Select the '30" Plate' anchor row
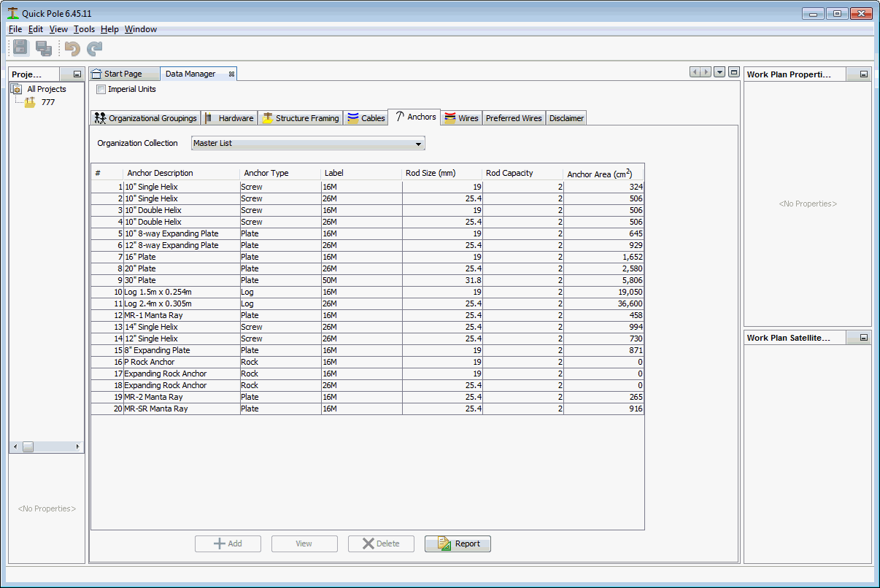The height and width of the screenshot is (588, 880). tap(367, 280)
